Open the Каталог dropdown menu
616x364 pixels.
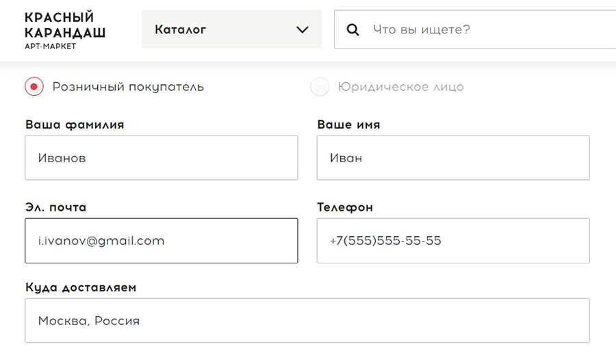click(x=231, y=29)
